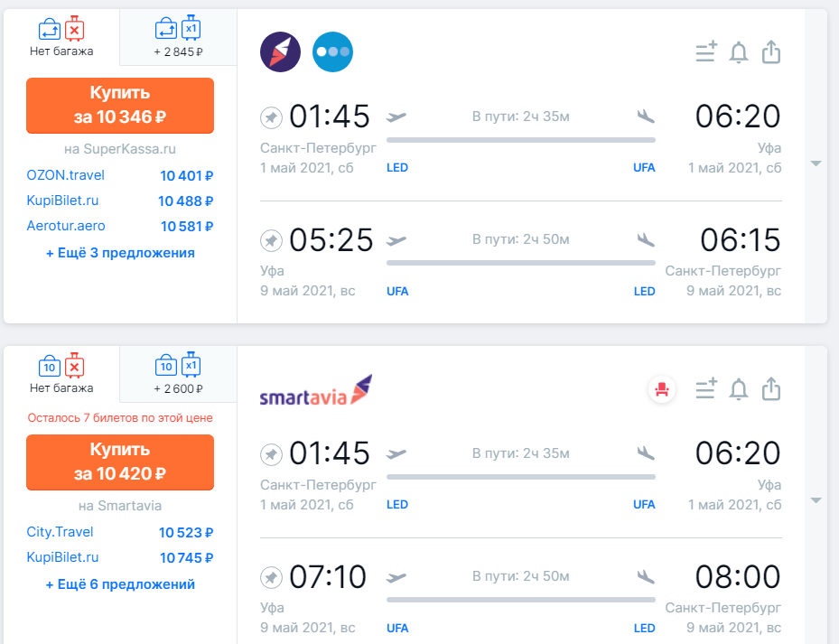839x644 pixels.
Task: Buy ticket for 10 346 ₽
Action: (120, 106)
